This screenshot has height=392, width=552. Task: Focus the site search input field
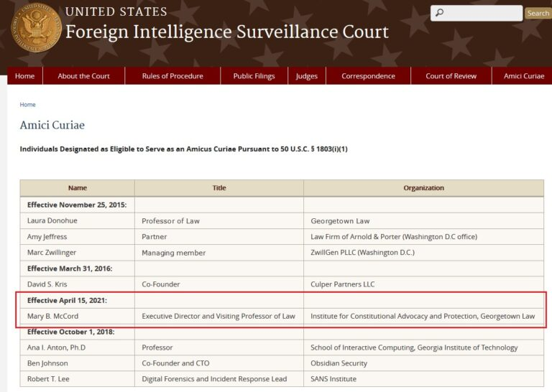[x=477, y=13]
